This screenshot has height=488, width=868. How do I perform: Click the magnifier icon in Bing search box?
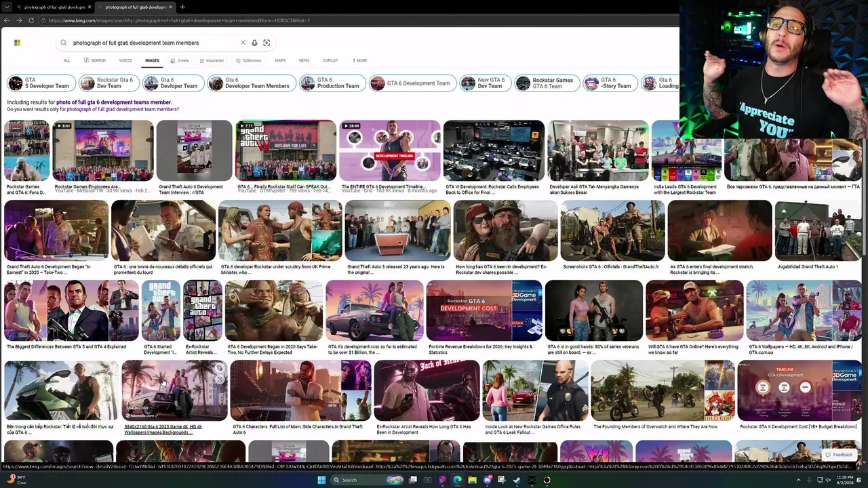pyautogui.click(x=64, y=43)
